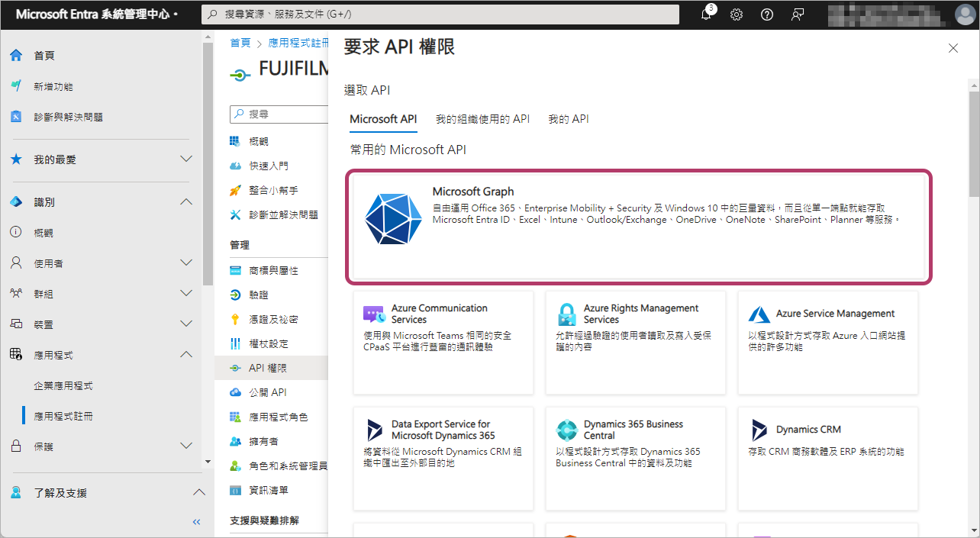980x538 pixels.
Task: Click 整合小幫手 rocket icon
Action: [235, 190]
